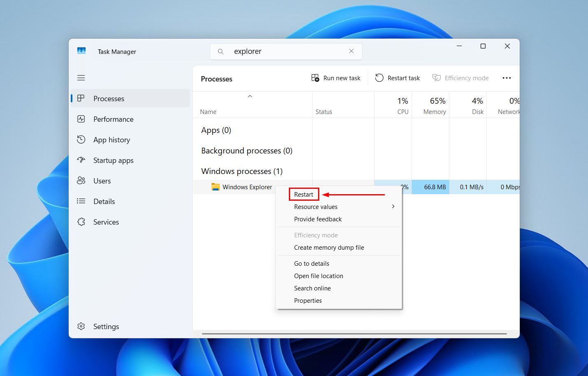Screen dimensions: 588x376
Task: Click the Settings gear icon
Action: tap(81, 326)
